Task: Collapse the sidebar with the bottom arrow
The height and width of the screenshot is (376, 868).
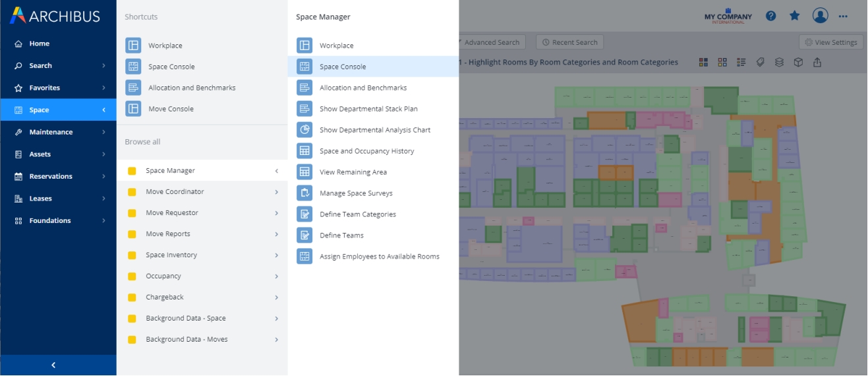Action: (x=53, y=365)
